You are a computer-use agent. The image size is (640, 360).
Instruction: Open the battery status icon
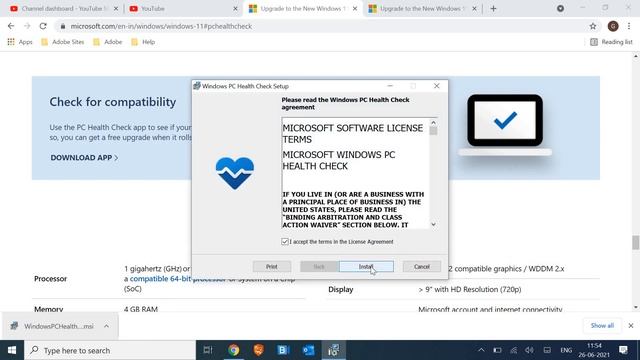497,350
